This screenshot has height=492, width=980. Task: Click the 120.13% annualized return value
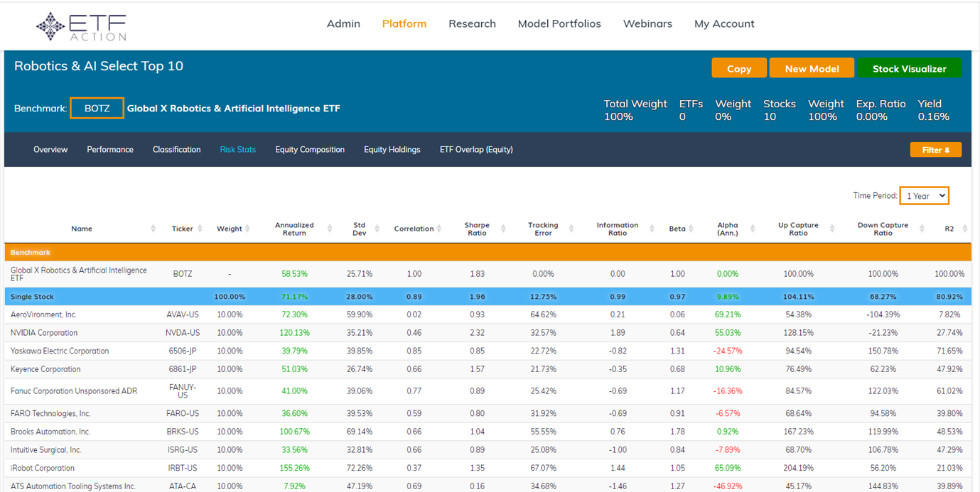(295, 333)
